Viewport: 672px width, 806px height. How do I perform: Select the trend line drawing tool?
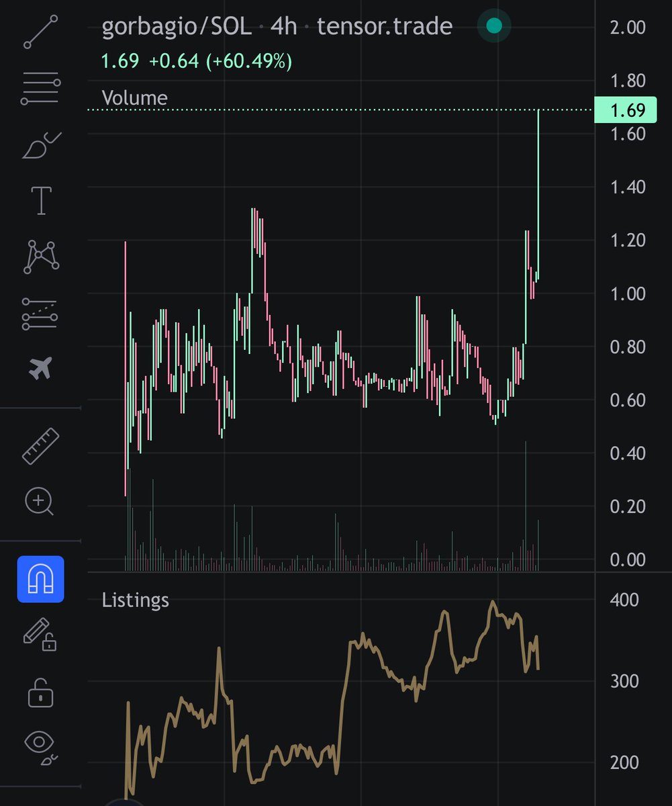tap(42, 33)
